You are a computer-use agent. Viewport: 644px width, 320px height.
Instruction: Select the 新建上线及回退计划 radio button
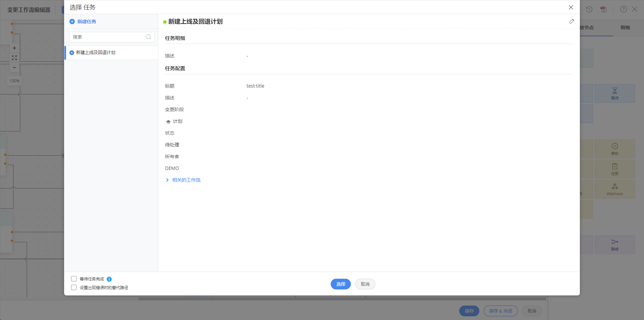pyautogui.click(x=72, y=53)
